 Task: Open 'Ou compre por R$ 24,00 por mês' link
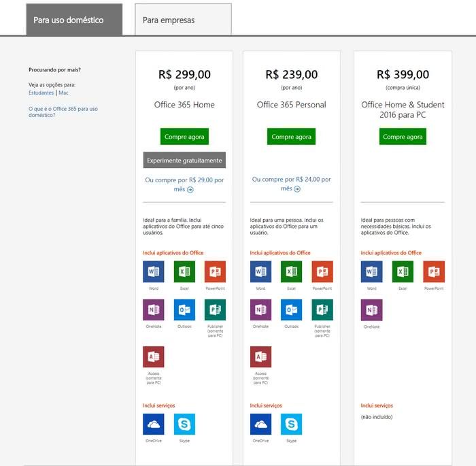coord(291,184)
